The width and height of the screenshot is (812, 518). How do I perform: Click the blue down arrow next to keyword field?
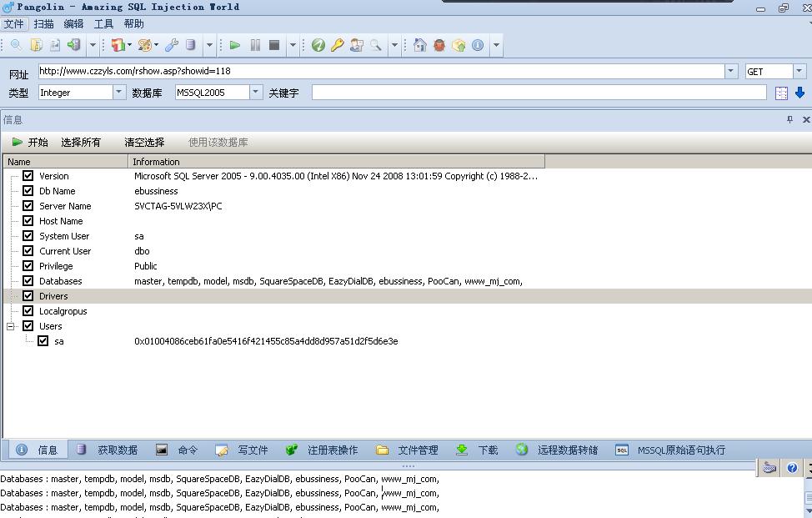click(799, 93)
